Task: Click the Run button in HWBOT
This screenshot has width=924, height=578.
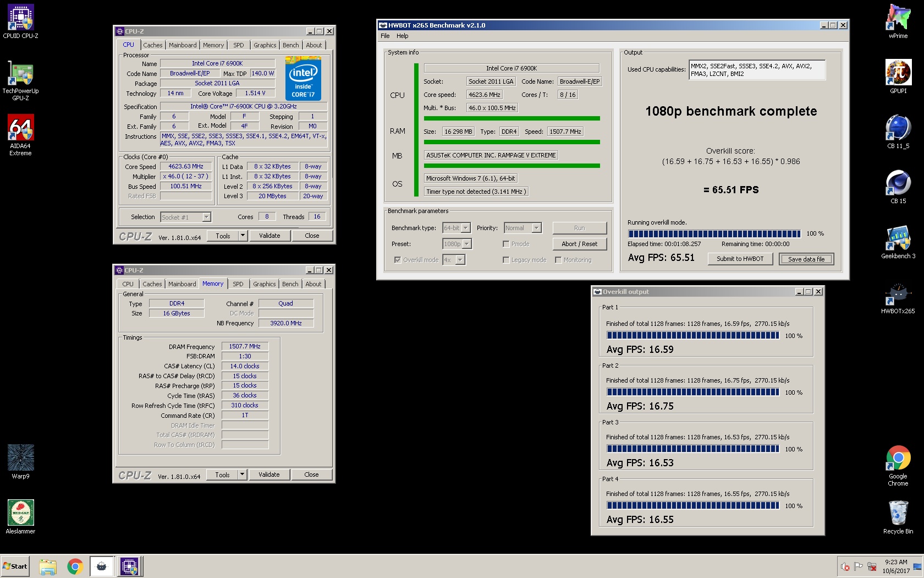Action: coord(579,228)
